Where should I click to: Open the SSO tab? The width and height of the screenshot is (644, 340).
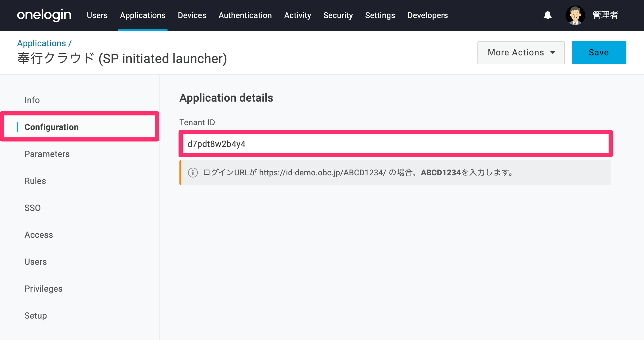coord(32,208)
